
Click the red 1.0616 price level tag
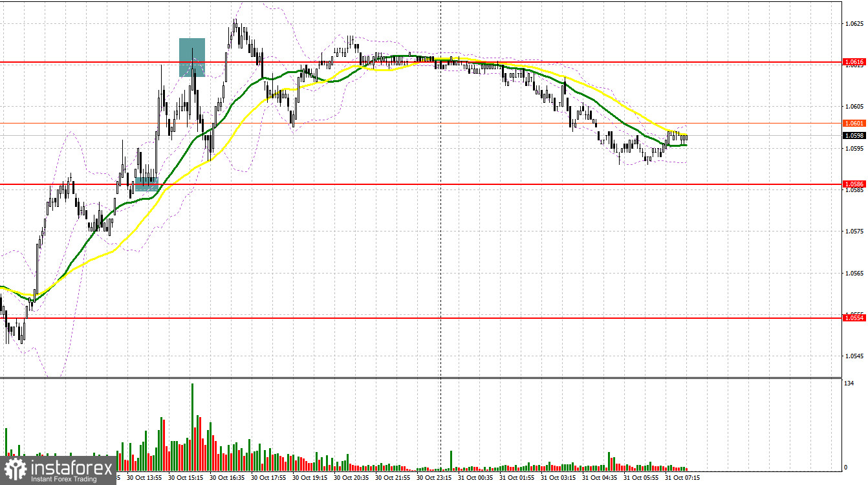coord(854,63)
